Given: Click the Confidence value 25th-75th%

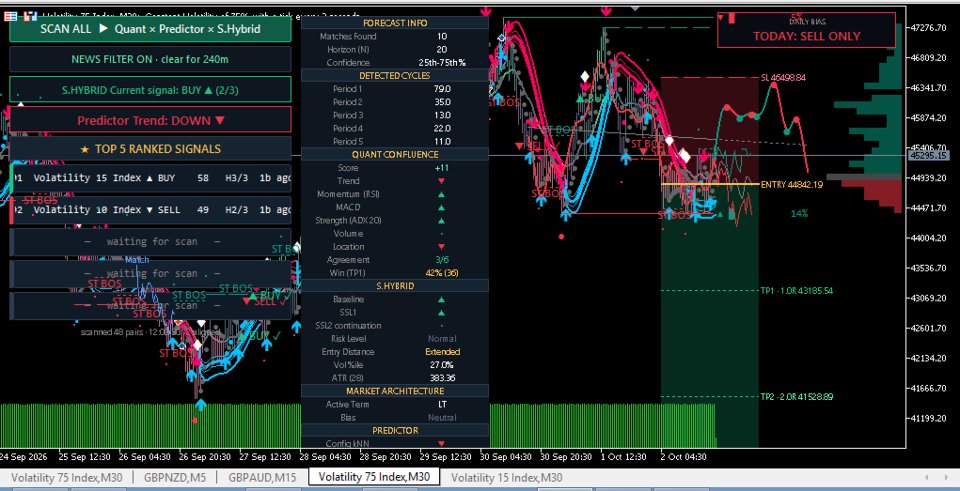Looking at the screenshot, I should tap(442, 62).
